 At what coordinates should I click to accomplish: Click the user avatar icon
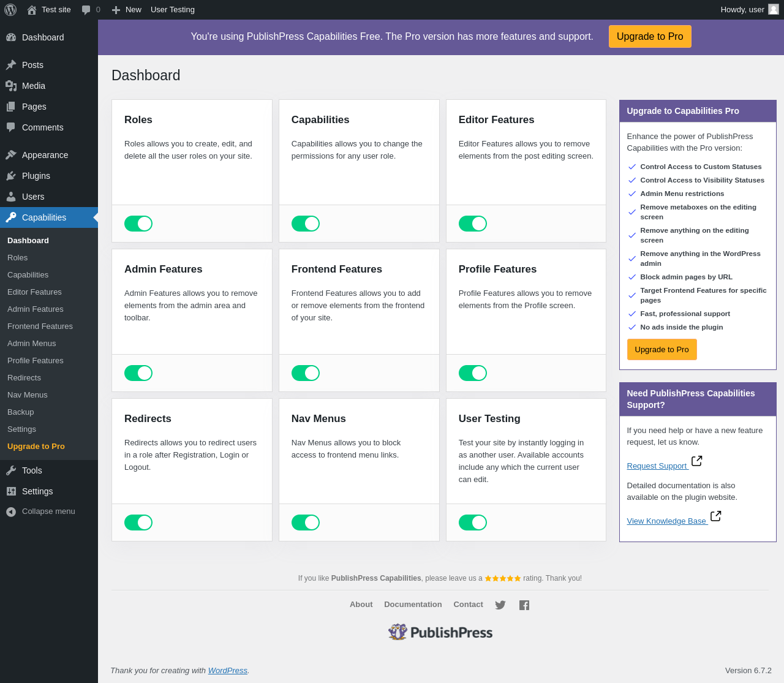pos(774,9)
